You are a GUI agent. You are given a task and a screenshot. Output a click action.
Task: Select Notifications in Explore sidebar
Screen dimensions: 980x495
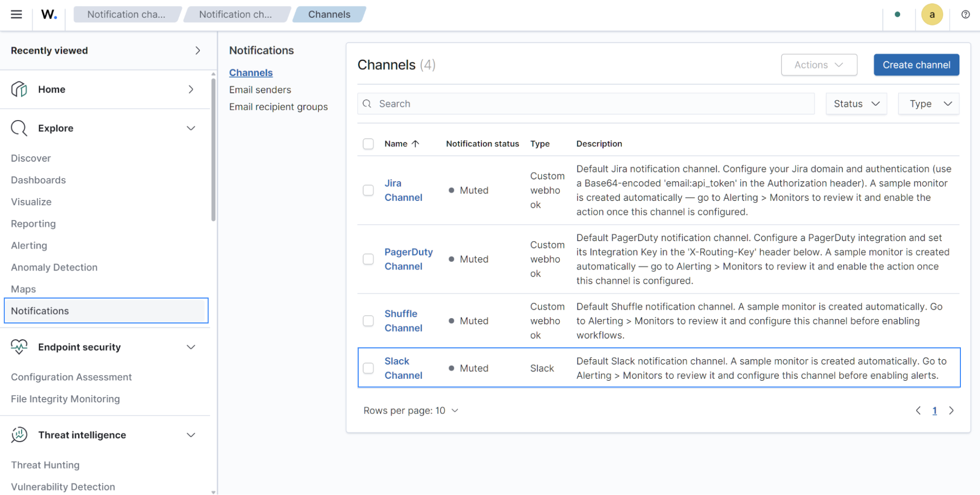(106, 311)
